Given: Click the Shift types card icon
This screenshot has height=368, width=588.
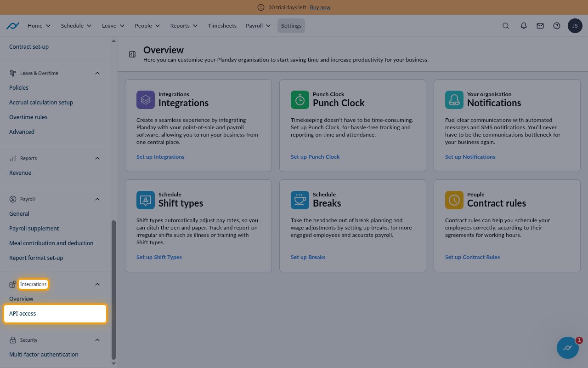Looking at the screenshot, I should [x=146, y=200].
